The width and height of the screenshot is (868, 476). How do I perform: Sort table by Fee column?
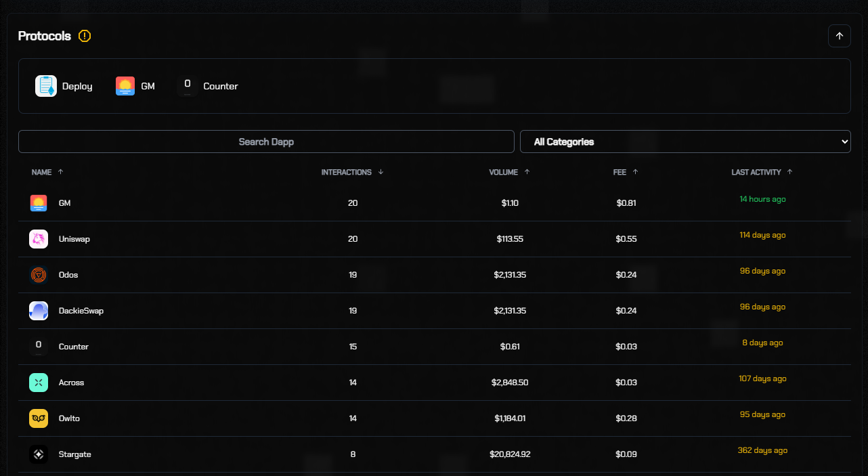(620, 172)
